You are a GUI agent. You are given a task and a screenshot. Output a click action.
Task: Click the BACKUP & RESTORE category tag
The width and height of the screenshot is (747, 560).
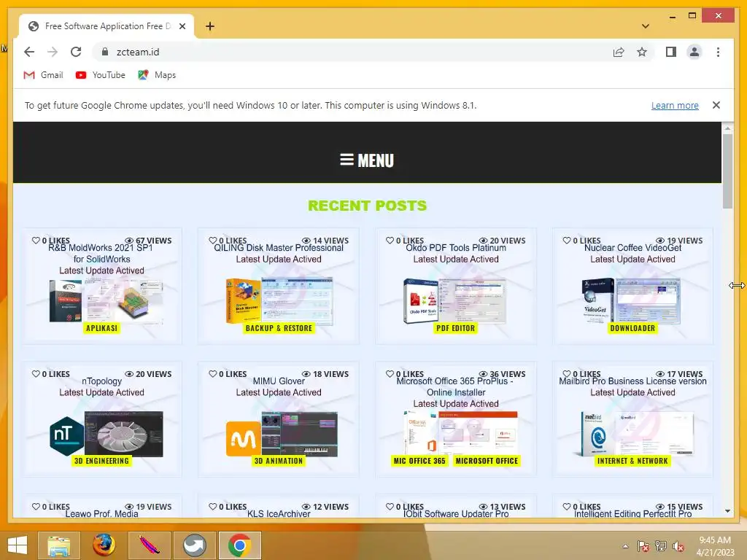(x=279, y=328)
